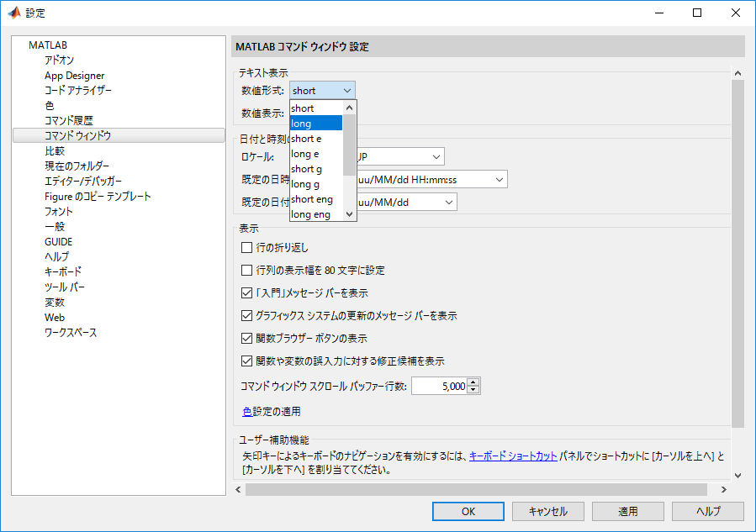Open Web settings page
The height and width of the screenshot is (532, 756).
[55, 318]
